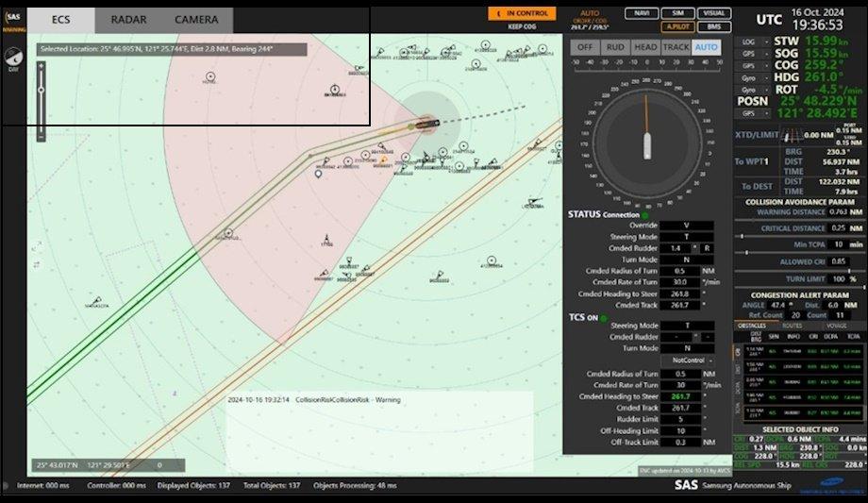Viewport: 868px width, 503px height.
Task: Click the Allowed CRI 0.85 field
Action: (x=839, y=261)
